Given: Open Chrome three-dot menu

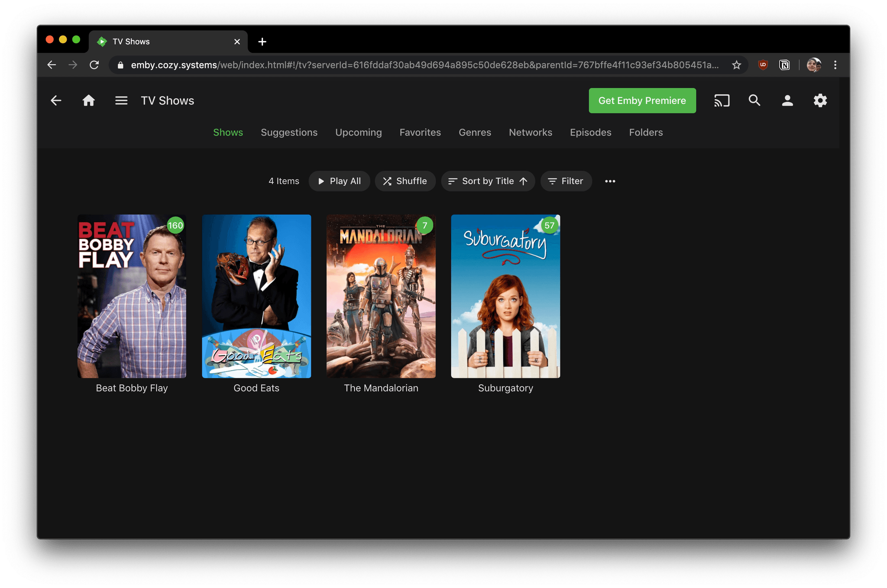Looking at the screenshot, I should (835, 65).
